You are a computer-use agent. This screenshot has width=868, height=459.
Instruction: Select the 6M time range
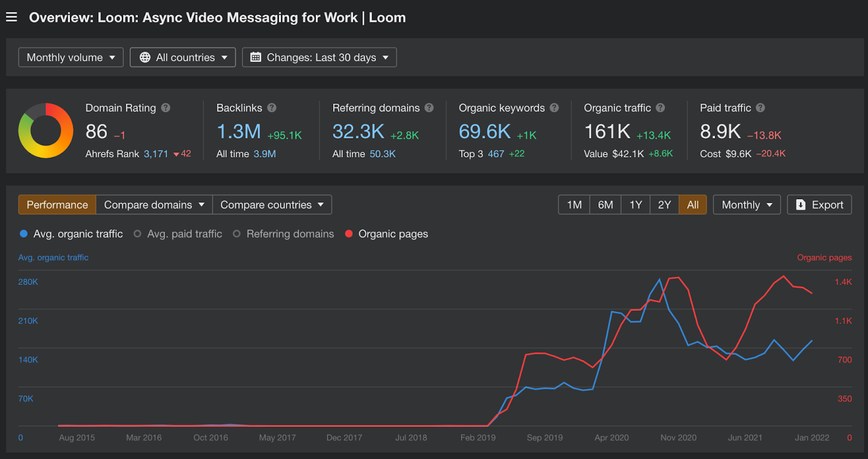(605, 205)
